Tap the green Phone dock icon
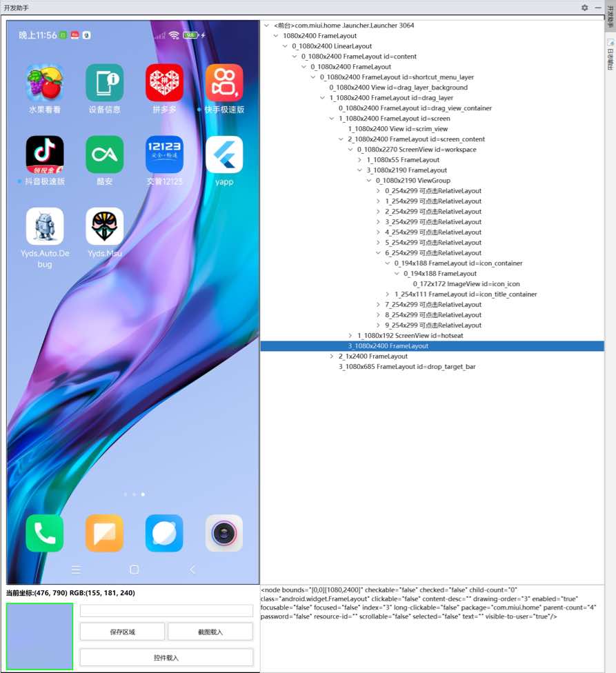This screenshot has width=616, height=673. [x=45, y=533]
